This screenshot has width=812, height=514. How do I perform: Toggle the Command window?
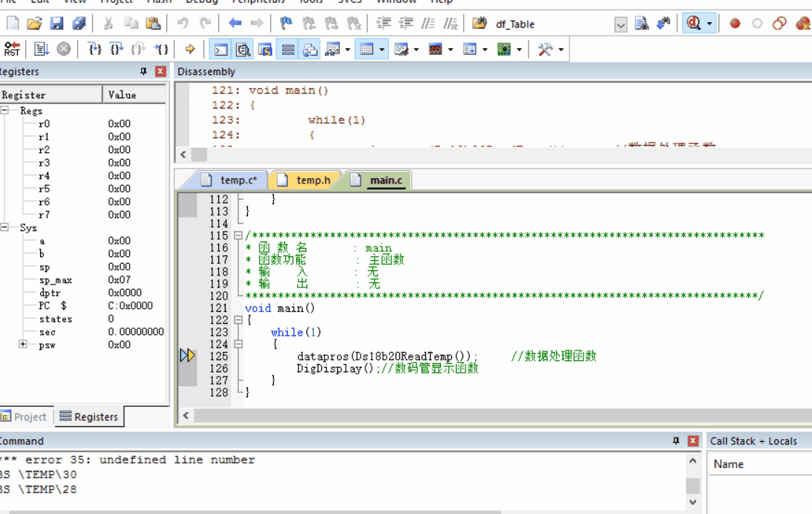[220, 50]
